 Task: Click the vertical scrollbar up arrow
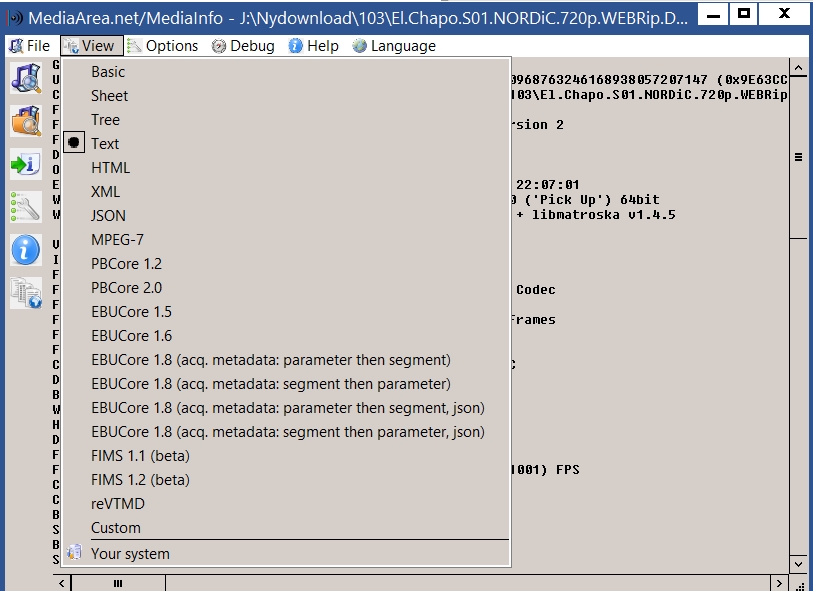coord(798,67)
